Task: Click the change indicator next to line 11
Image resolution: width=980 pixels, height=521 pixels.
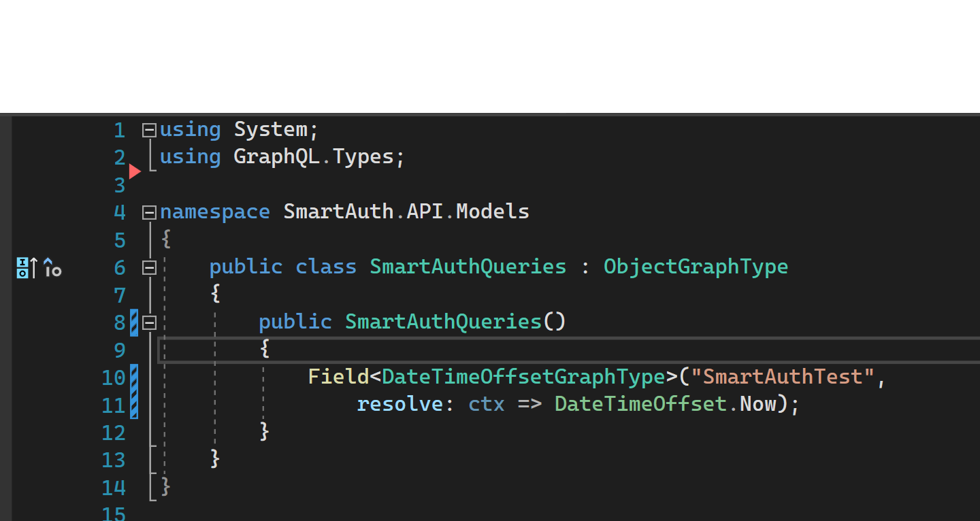Action: (133, 404)
